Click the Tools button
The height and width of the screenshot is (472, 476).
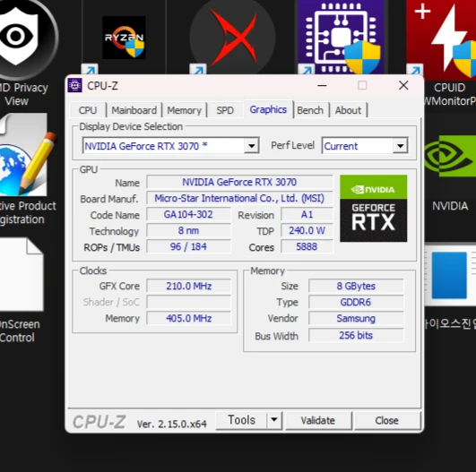pos(242,420)
